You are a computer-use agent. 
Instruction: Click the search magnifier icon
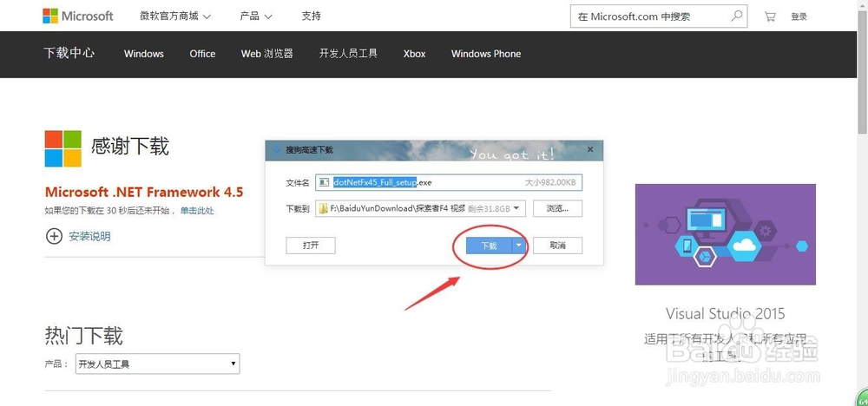(736, 16)
